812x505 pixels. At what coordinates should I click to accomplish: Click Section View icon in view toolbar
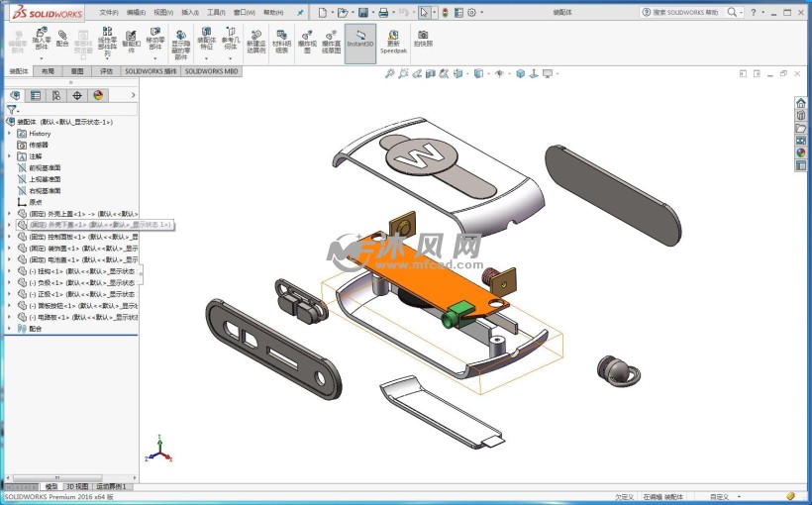[431, 74]
